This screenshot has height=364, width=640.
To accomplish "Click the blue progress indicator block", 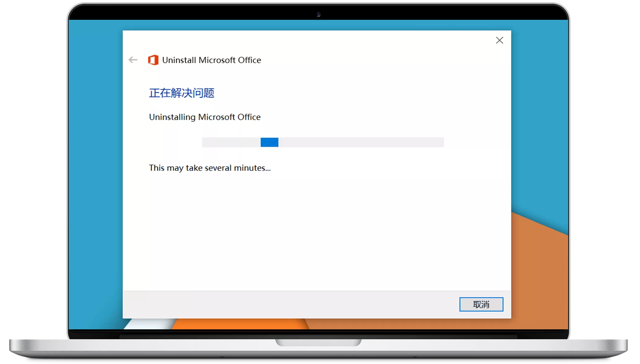I will point(269,142).
